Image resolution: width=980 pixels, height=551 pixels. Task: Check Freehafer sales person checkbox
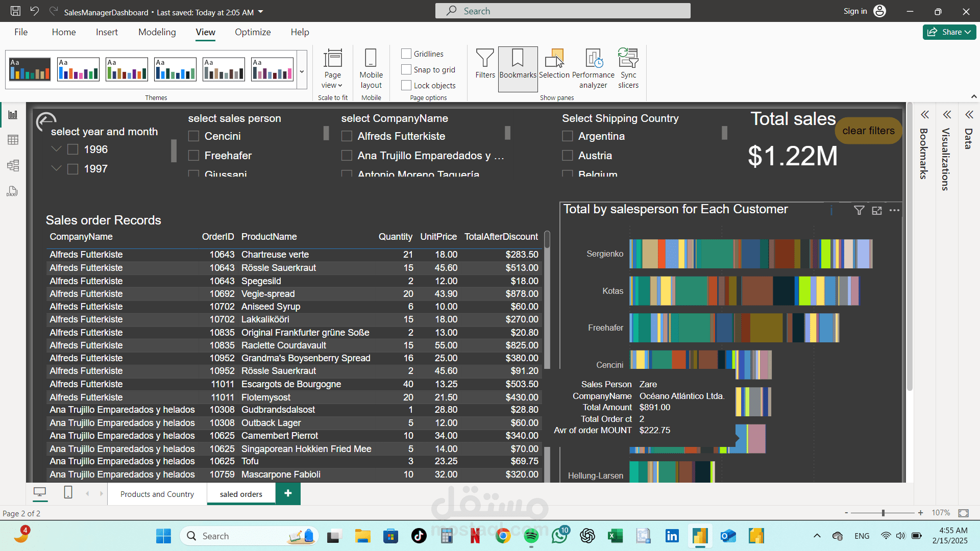click(x=193, y=156)
